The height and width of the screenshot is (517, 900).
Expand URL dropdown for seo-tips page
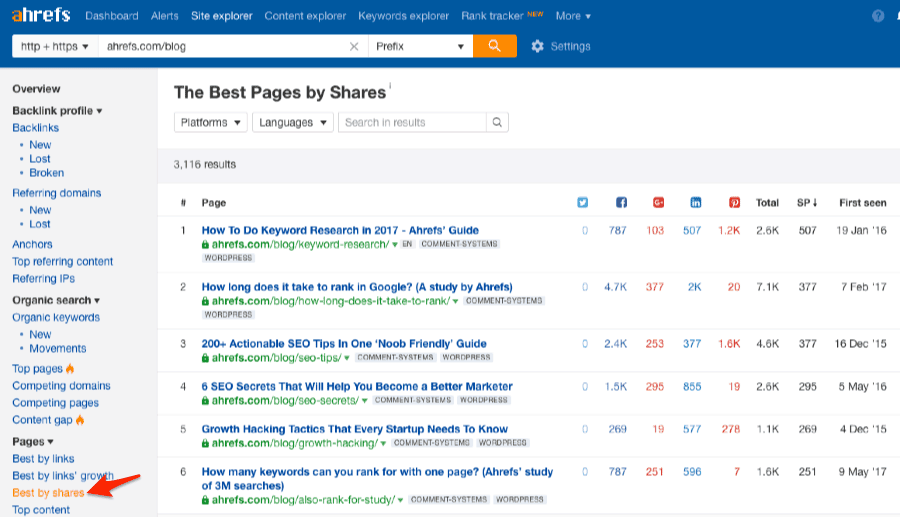pyautogui.click(x=347, y=359)
